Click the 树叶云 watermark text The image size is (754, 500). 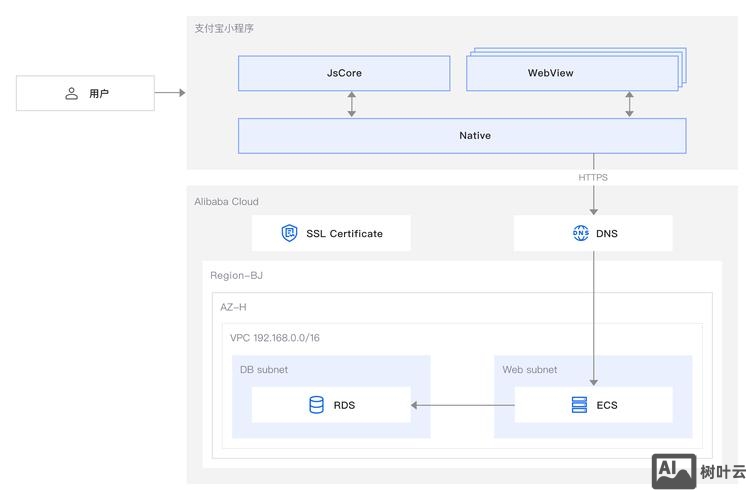tap(723, 473)
